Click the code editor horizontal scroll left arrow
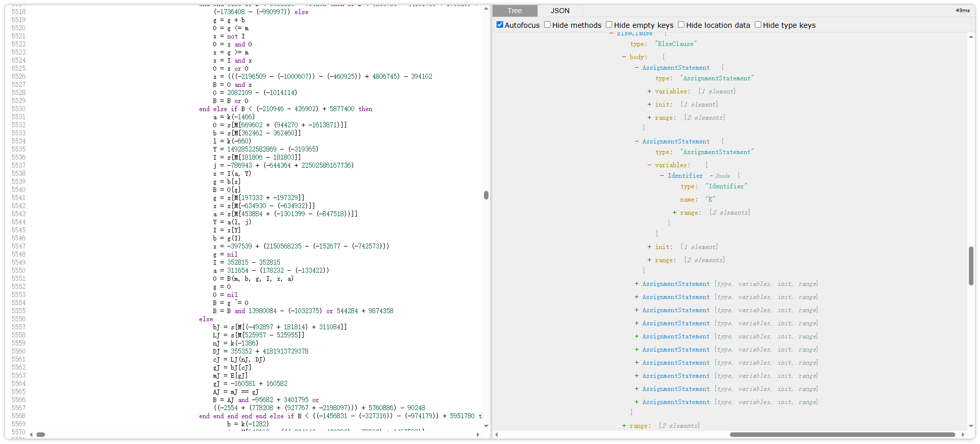 coord(31,434)
